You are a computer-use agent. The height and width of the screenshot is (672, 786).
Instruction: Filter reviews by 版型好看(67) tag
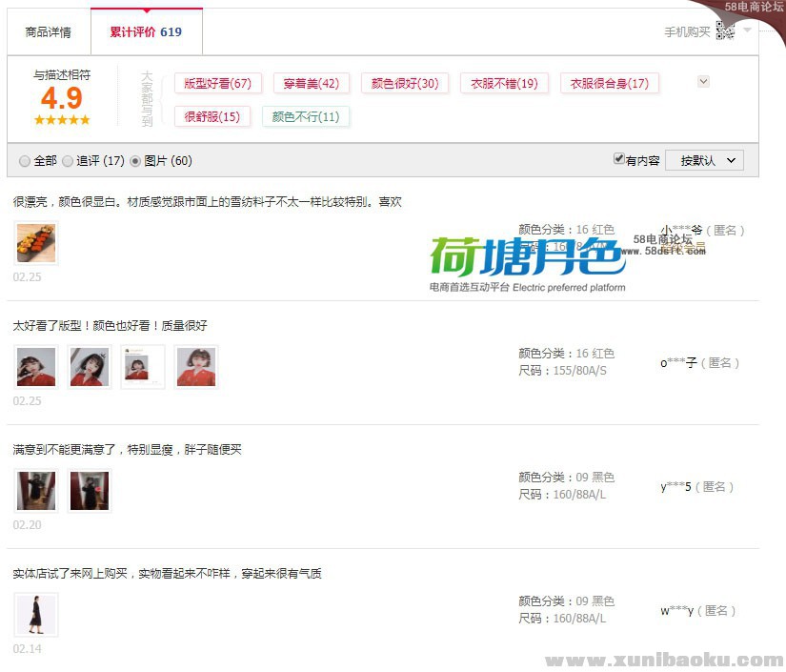click(x=217, y=84)
